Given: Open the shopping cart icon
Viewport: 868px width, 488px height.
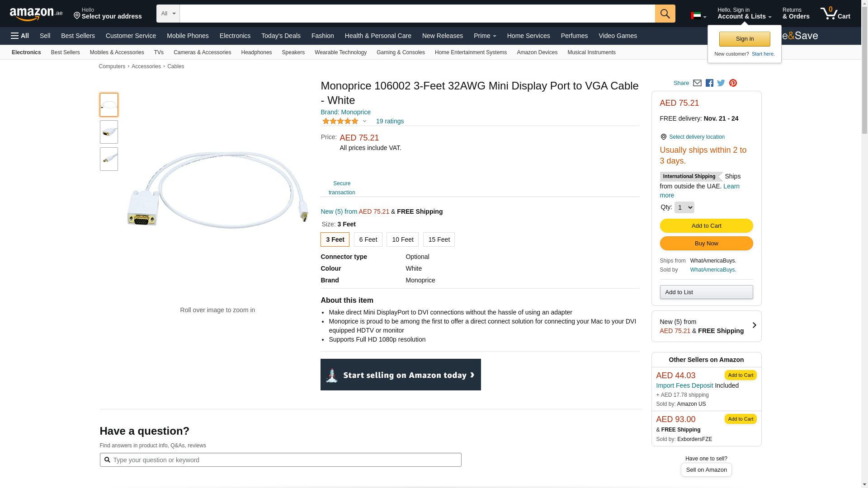Looking at the screenshot, I should pyautogui.click(x=835, y=14).
